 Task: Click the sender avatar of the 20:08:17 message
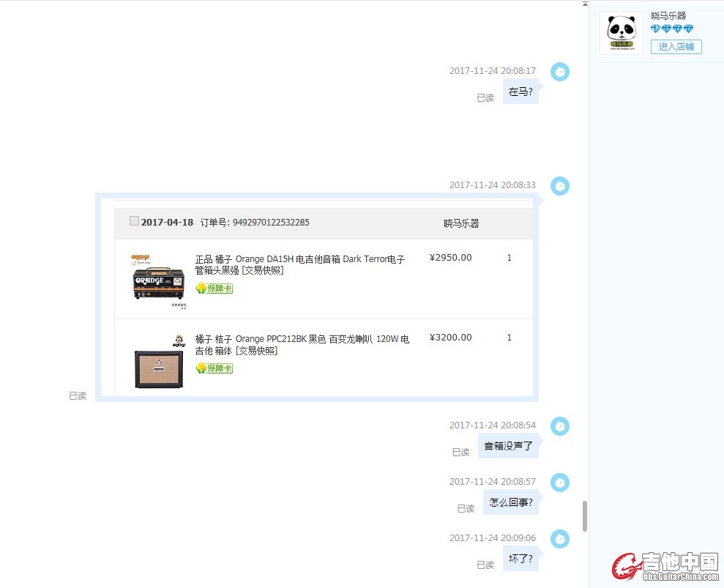coord(559,72)
